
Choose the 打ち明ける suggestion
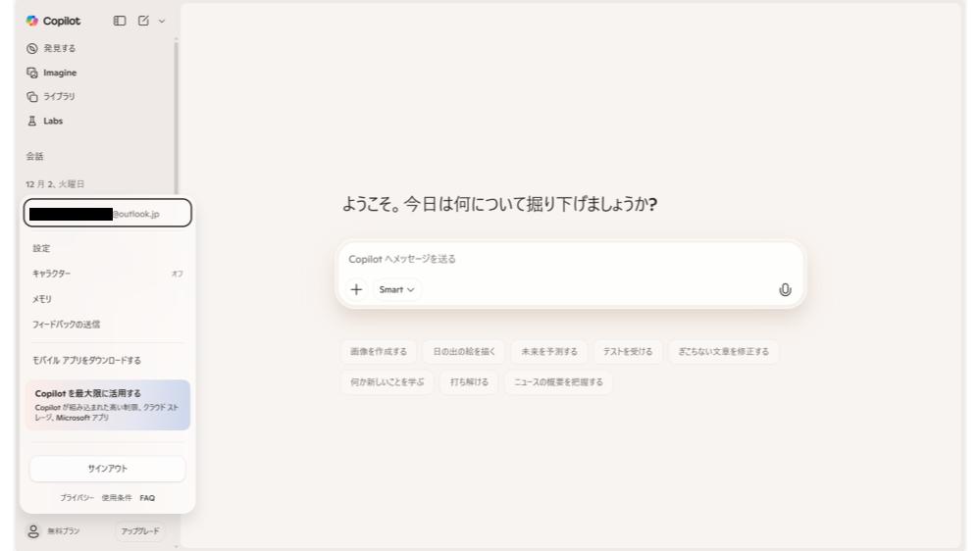click(x=469, y=381)
